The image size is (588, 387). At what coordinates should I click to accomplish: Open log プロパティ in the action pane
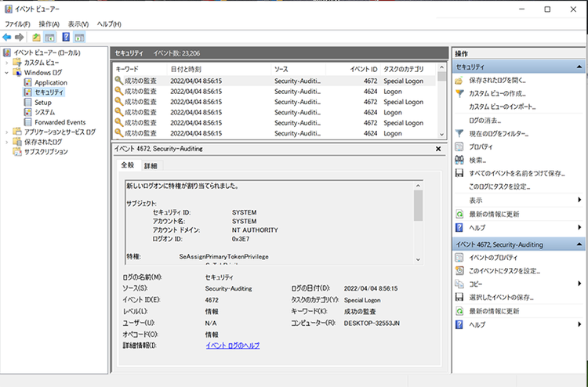[x=481, y=146]
